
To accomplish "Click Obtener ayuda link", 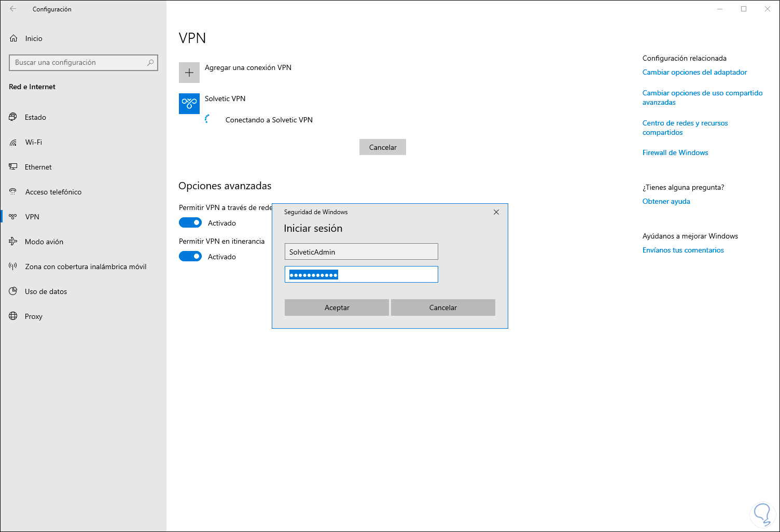I will click(x=666, y=201).
